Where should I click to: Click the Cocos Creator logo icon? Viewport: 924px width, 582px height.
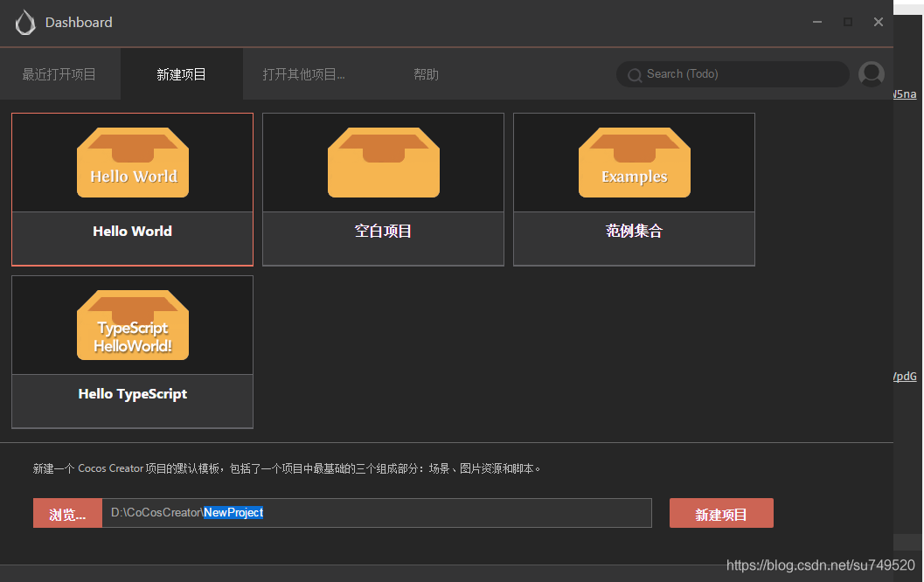click(x=25, y=23)
